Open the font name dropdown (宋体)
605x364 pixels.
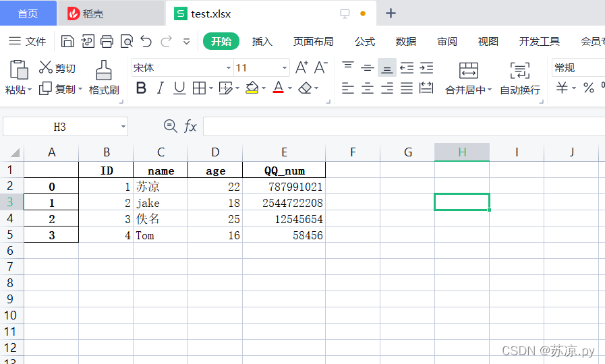click(229, 68)
